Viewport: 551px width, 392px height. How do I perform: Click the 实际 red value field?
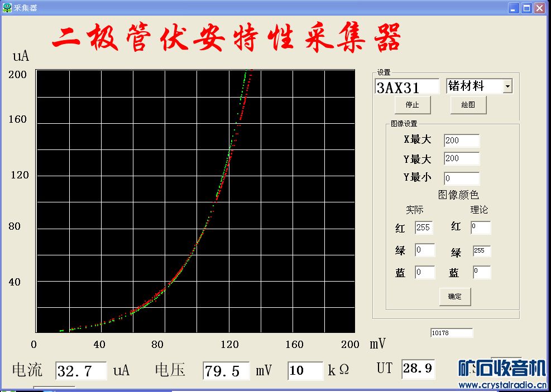[x=424, y=228]
